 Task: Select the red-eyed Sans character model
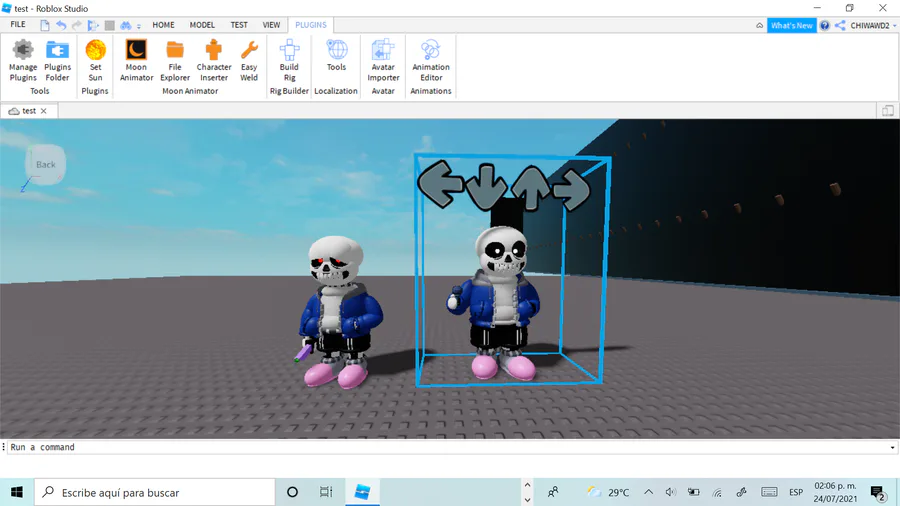click(339, 312)
